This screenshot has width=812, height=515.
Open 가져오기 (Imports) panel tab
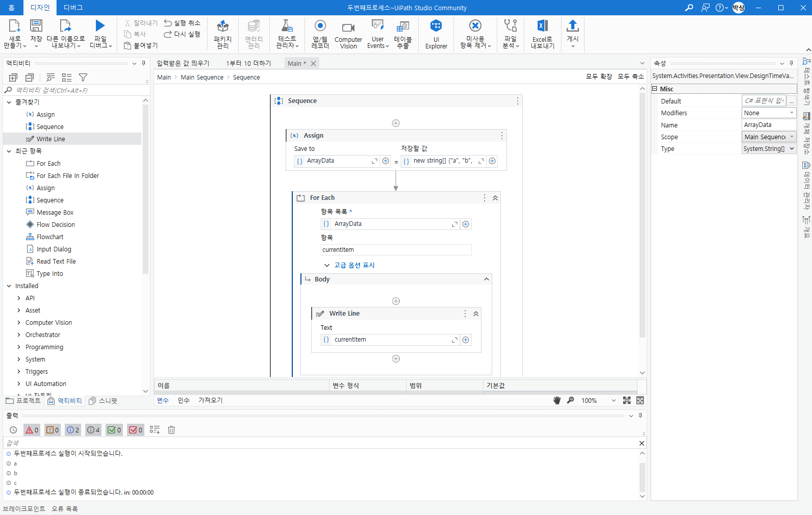(x=211, y=400)
